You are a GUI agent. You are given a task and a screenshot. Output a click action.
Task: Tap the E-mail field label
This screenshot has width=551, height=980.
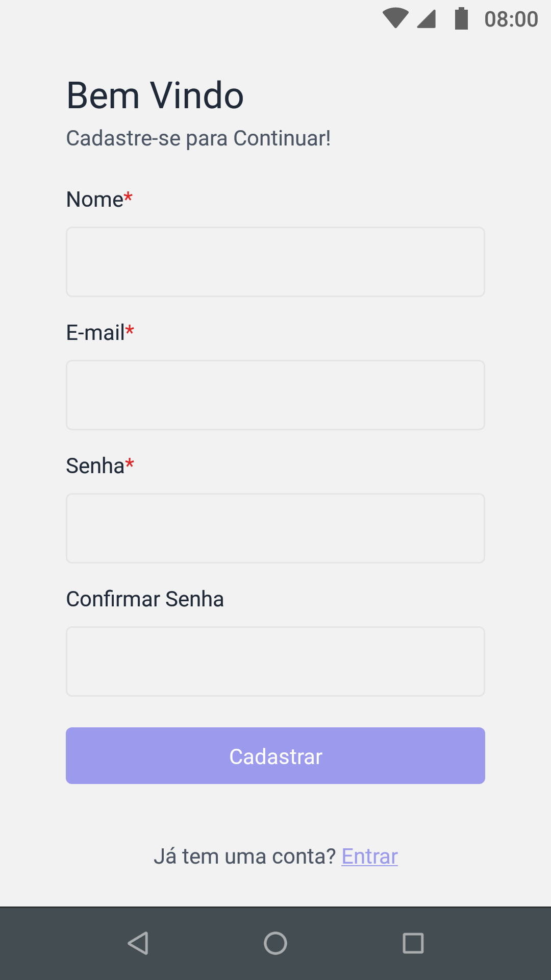[96, 333]
